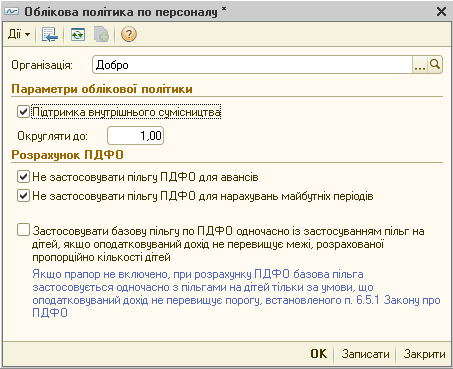Open the Дії actions menu
This screenshot has width=453, height=369.
coord(19,34)
